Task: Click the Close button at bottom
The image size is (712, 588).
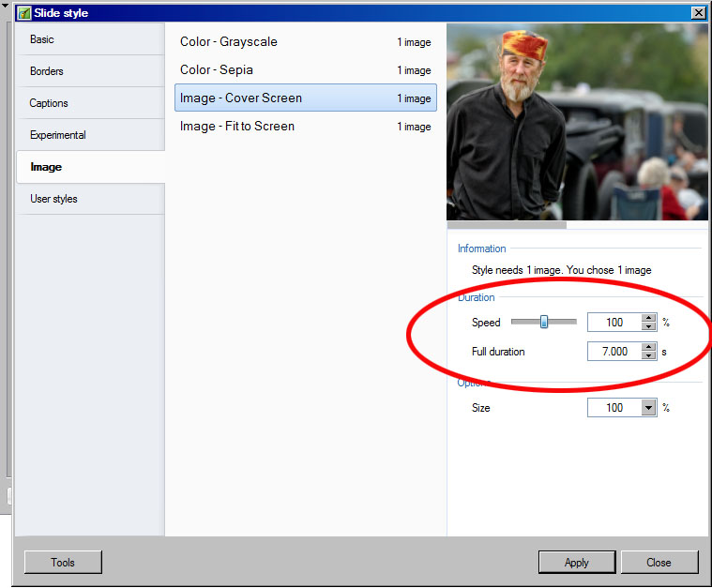Action: (659, 562)
